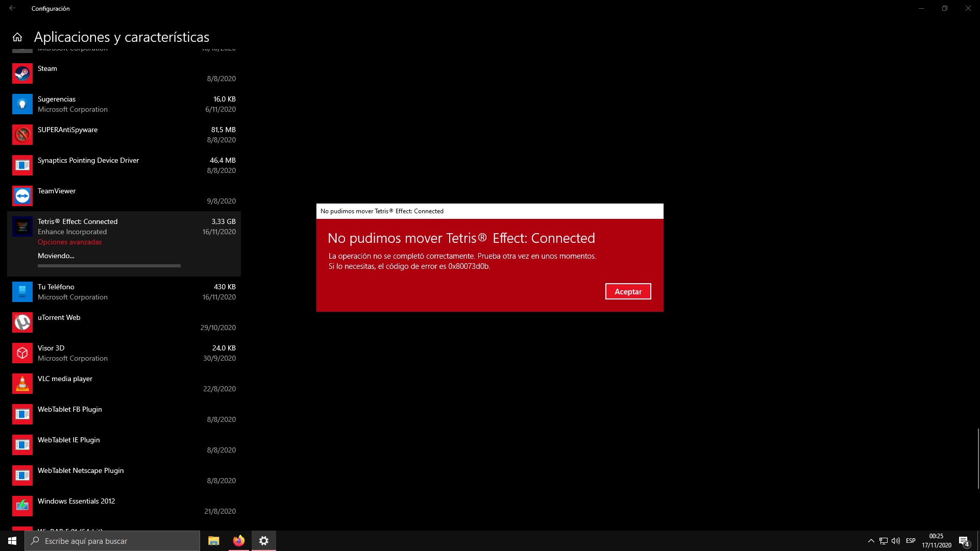Switch ESP input language indicator
Viewport: 980px width, 551px height.
click(911, 541)
